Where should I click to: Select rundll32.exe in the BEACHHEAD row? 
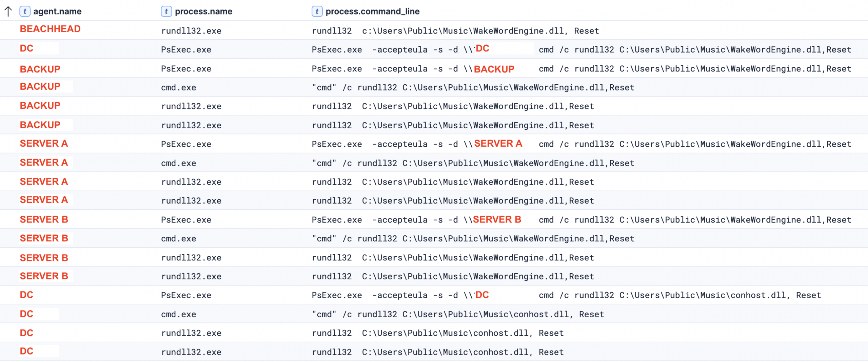click(191, 31)
